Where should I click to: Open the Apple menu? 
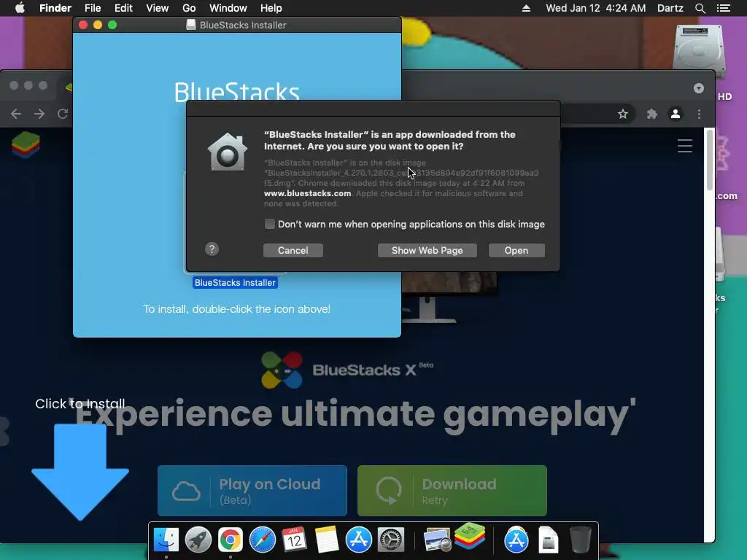click(20, 8)
